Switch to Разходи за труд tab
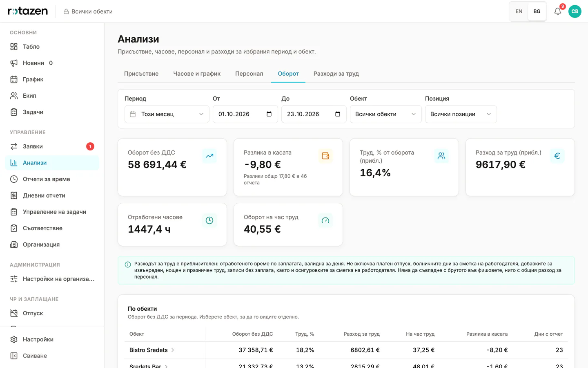 pyautogui.click(x=336, y=74)
